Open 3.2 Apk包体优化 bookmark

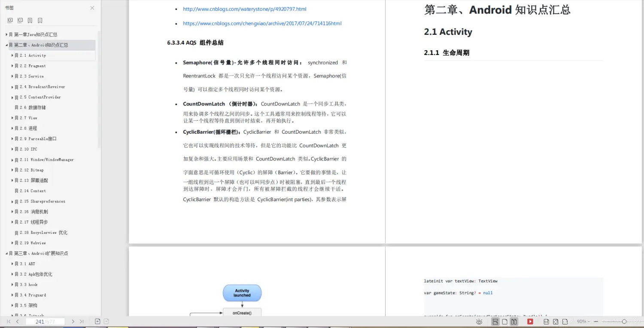coord(36,274)
